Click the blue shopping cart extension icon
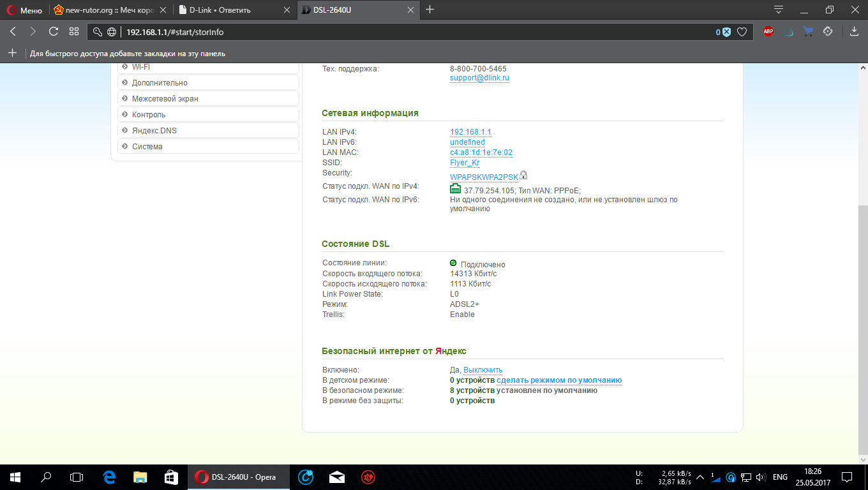This screenshot has width=868, height=490. pos(808,31)
